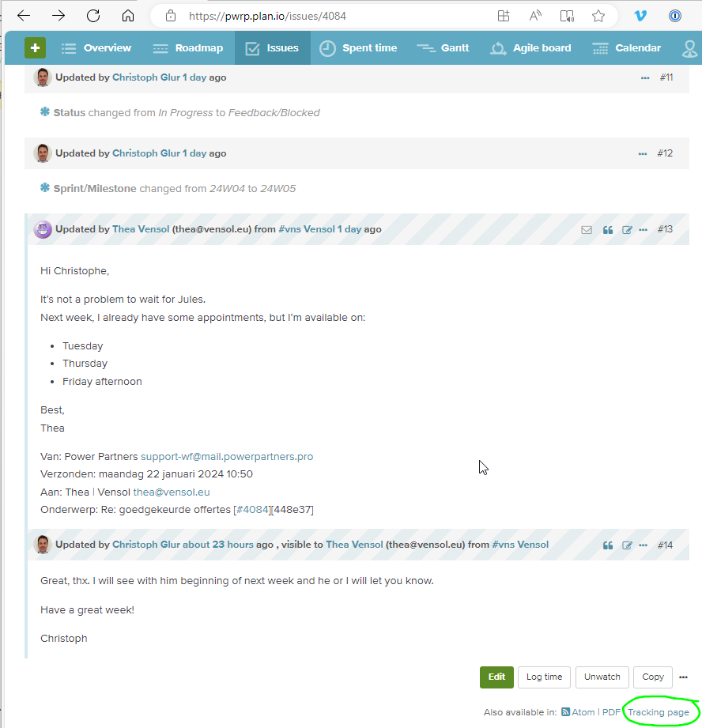
Task: Open the permalink to note #13
Action: tap(665, 229)
